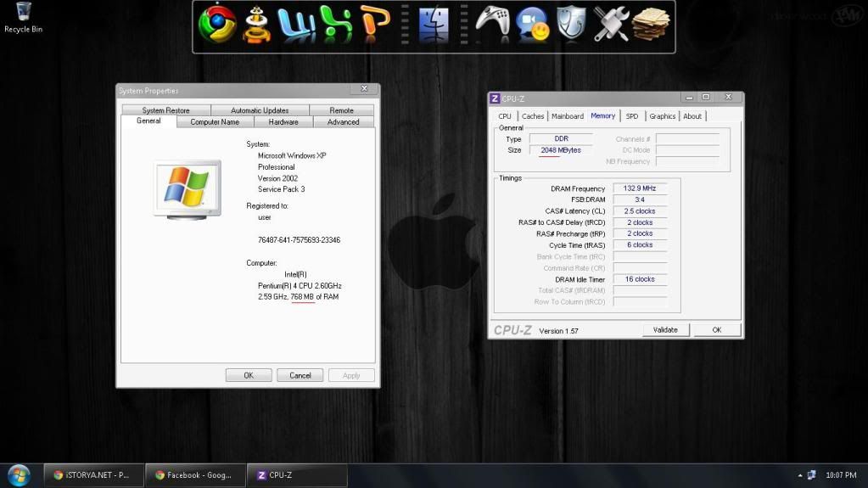The width and height of the screenshot is (868, 488).
Task: Click the Apply button in System Properties
Action: pos(351,376)
